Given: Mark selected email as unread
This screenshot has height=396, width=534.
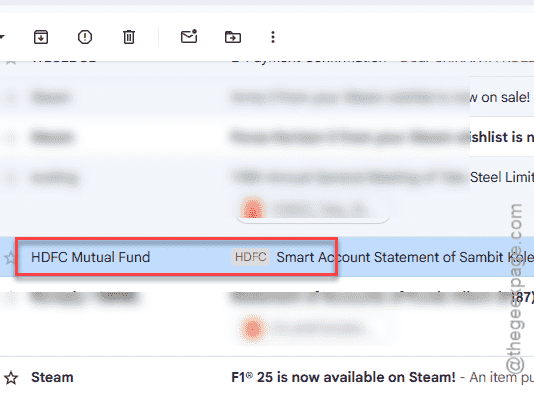Looking at the screenshot, I should pos(189,36).
